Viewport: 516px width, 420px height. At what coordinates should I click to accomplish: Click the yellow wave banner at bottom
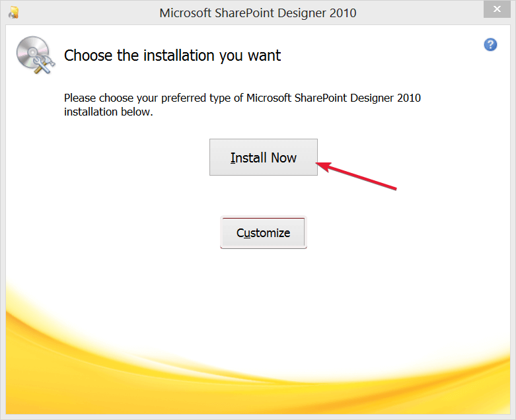[258, 370]
